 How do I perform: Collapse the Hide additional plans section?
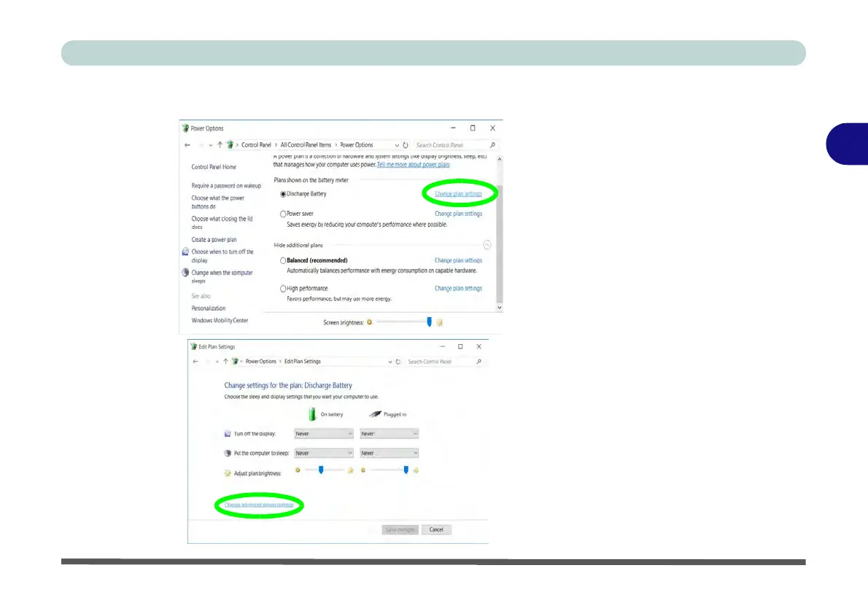[487, 245]
